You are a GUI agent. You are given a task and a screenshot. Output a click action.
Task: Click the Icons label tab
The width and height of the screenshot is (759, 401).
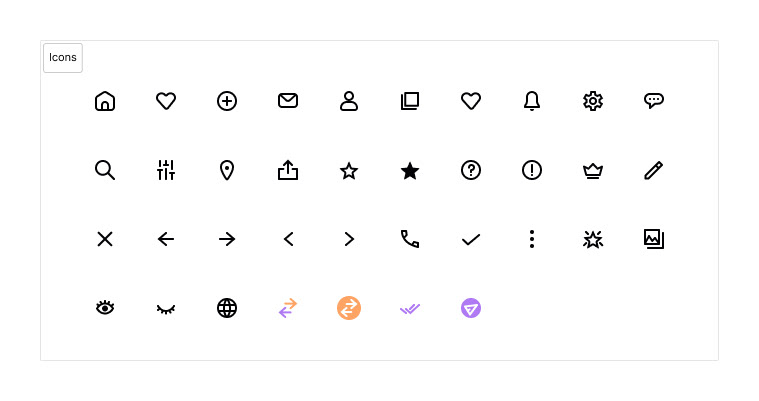tap(63, 58)
